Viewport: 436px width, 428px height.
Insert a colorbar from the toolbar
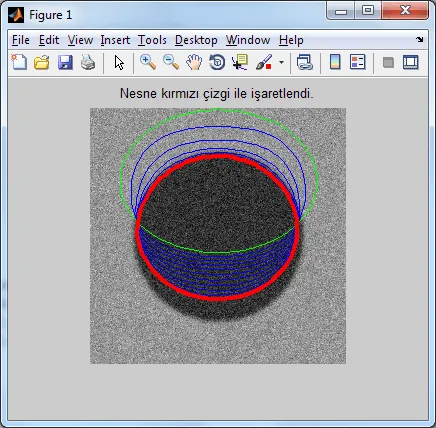click(x=335, y=62)
